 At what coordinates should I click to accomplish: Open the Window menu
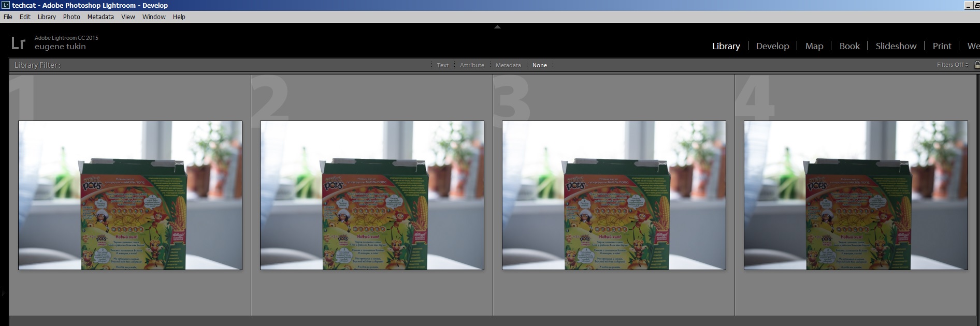pyautogui.click(x=154, y=17)
